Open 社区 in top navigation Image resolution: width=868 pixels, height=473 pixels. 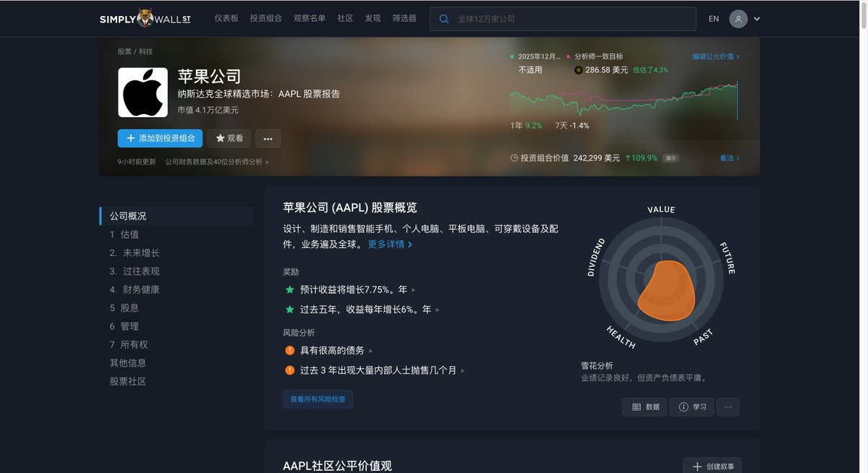345,19
